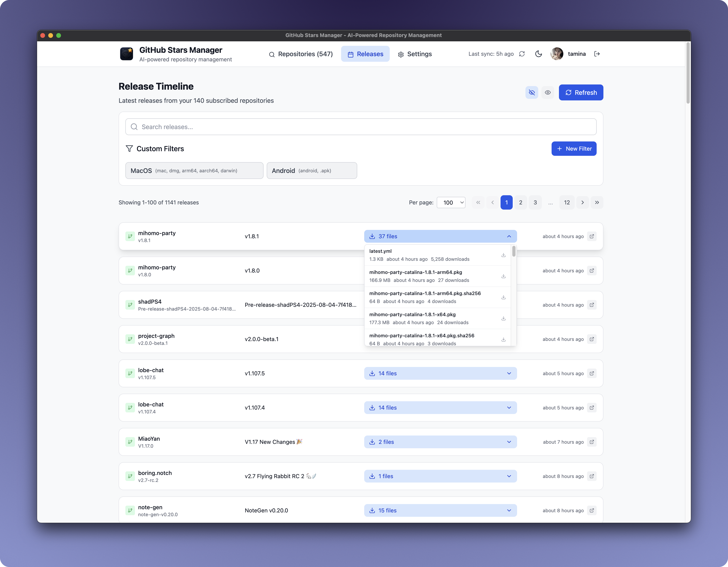Click the shadPS4 repository name
The width and height of the screenshot is (728, 567).
tap(150, 301)
